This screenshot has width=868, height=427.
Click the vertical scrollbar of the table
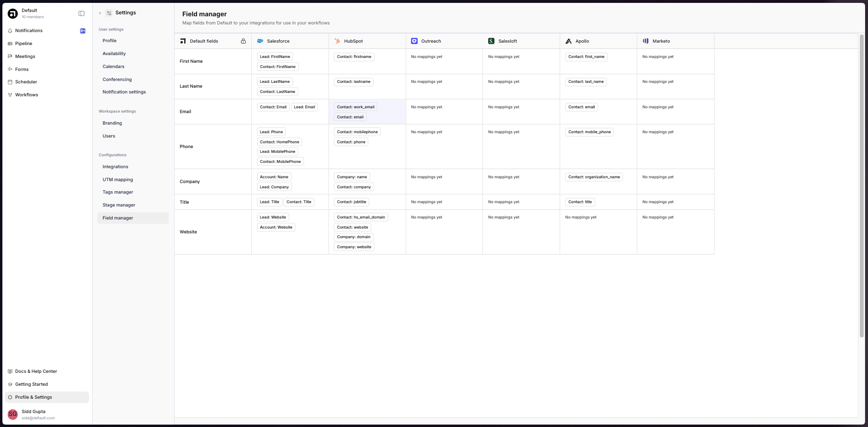(x=861, y=186)
